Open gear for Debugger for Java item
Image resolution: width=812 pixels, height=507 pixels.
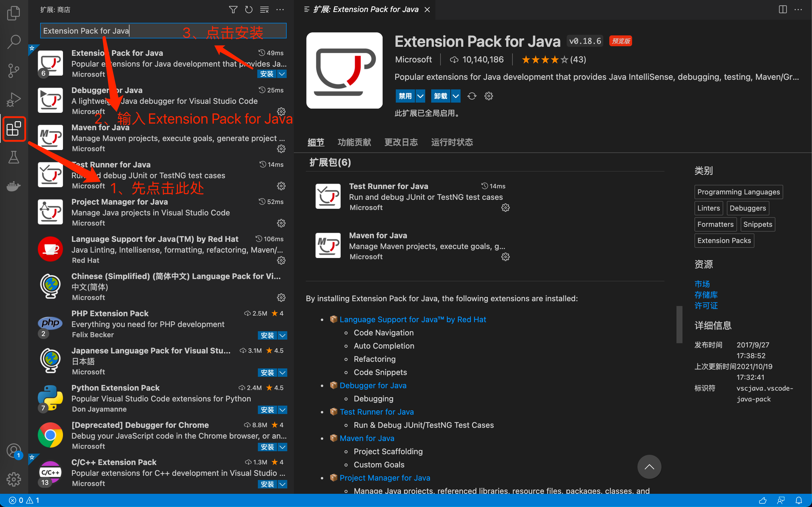click(x=281, y=111)
